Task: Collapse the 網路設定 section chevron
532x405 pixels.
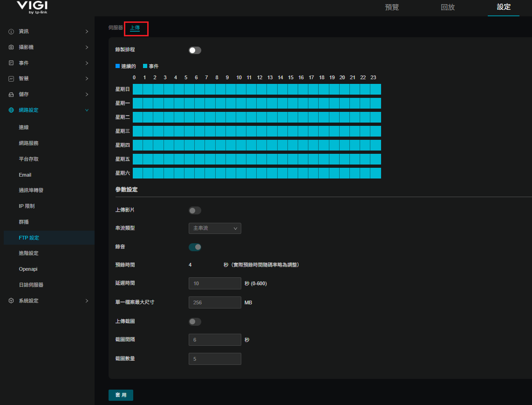Action: tap(87, 110)
